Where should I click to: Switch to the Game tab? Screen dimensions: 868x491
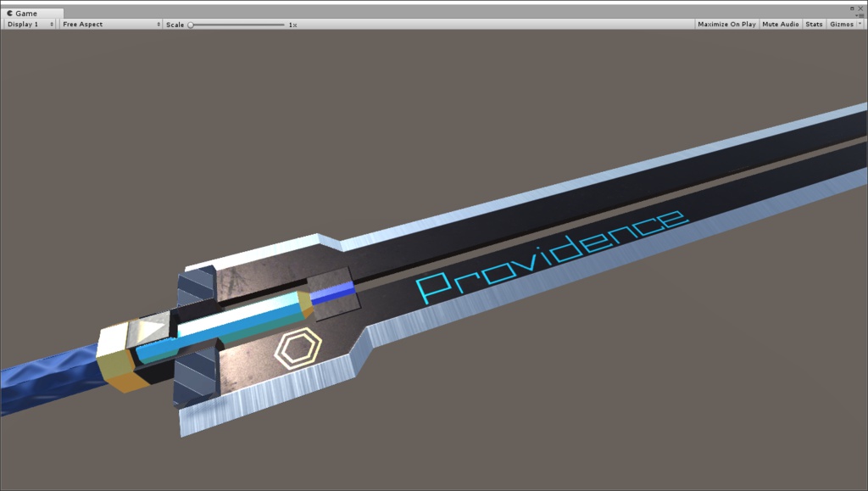point(32,14)
